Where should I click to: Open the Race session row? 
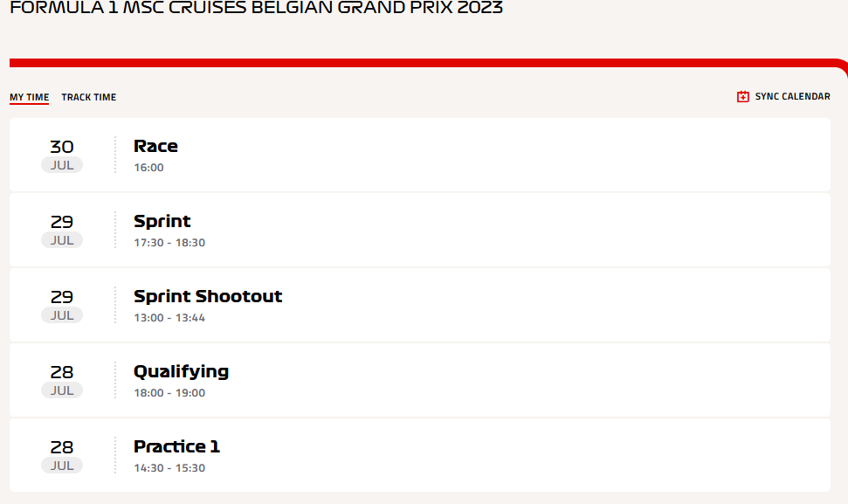click(420, 155)
